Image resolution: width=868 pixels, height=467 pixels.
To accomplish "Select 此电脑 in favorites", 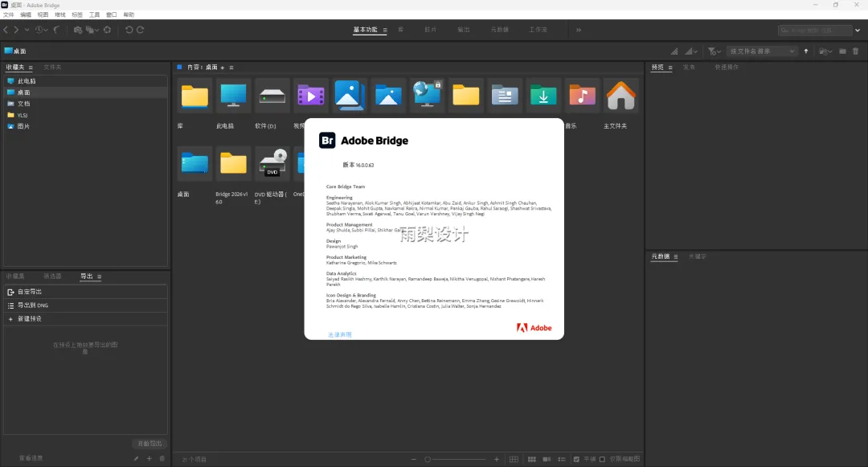I will (x=86, y=81).
